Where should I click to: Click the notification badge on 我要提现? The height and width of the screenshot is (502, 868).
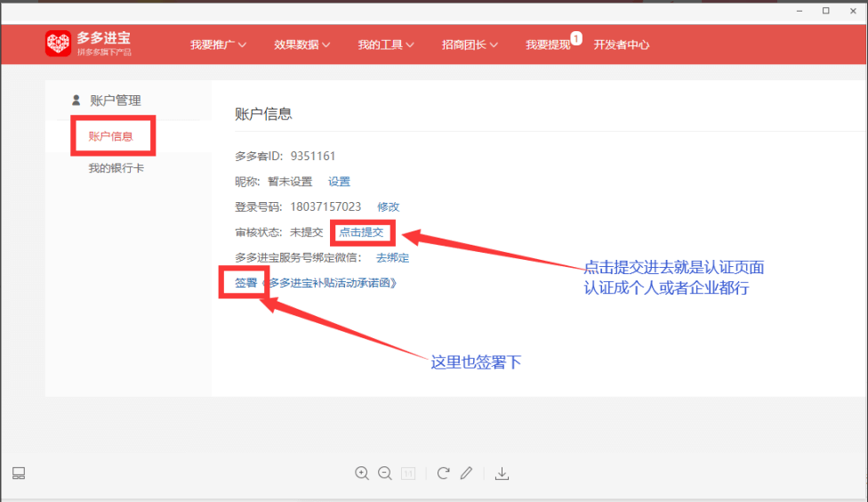(576, 38)
